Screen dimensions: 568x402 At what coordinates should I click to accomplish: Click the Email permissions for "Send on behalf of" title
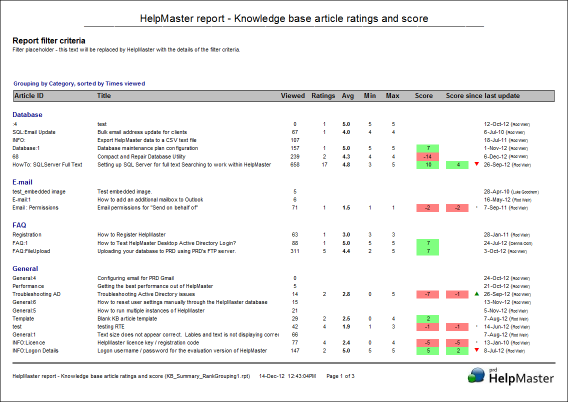(x=147, y=208)
